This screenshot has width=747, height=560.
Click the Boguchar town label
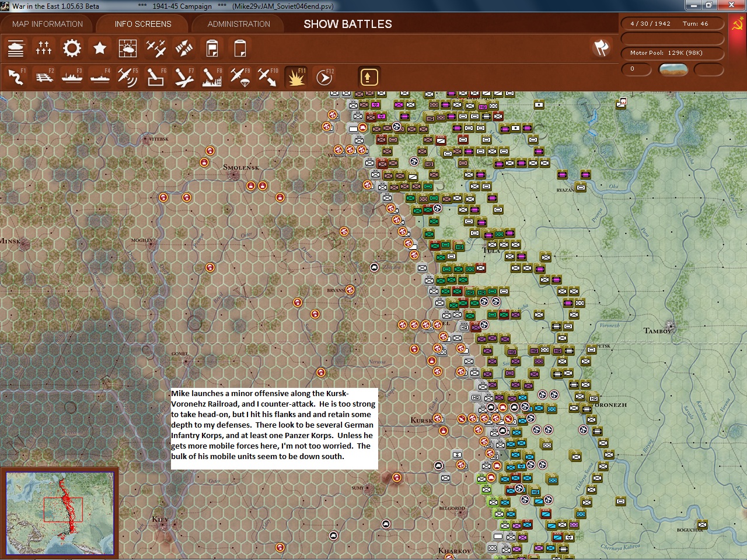(689, 530)
